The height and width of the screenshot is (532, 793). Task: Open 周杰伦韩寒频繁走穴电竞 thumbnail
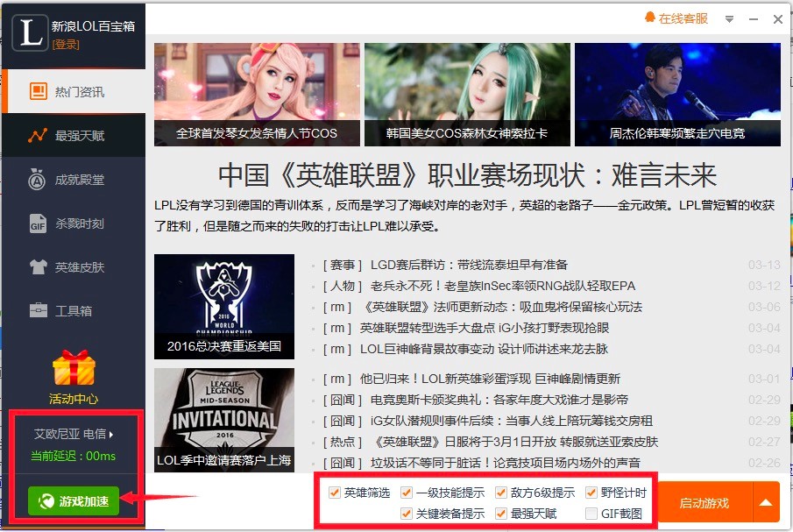(677, 95)
